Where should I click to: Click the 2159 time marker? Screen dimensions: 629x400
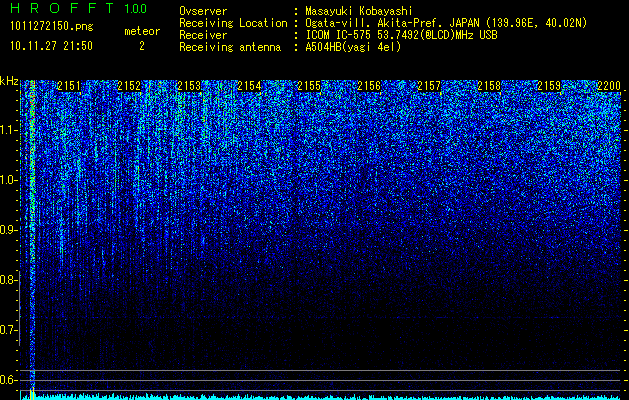(549, 86)
